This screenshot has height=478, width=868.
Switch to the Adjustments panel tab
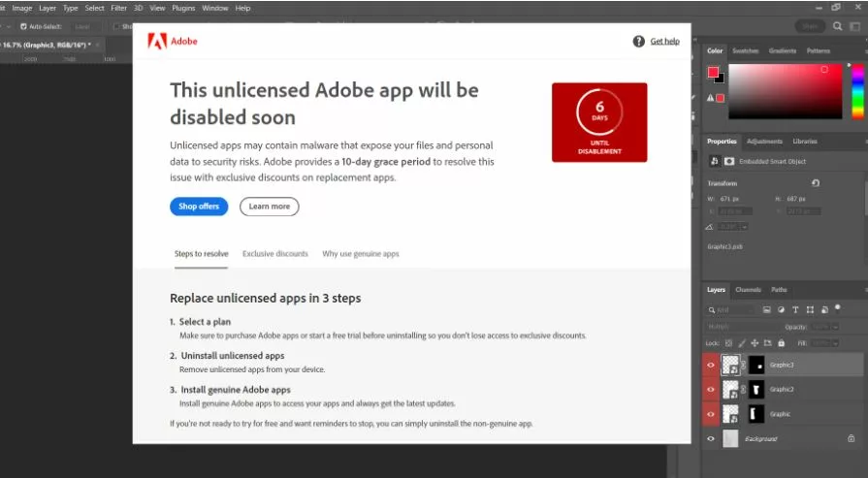[x=764, y=142]
